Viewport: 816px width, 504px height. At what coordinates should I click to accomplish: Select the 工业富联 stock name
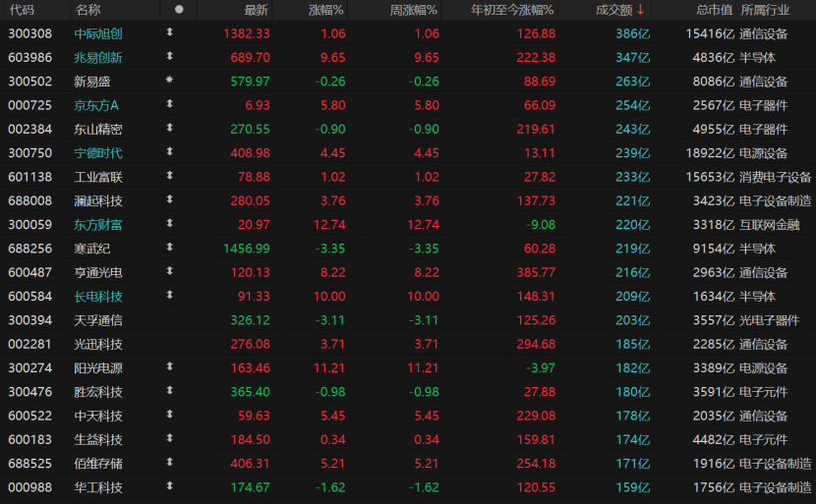click(98, 178)
